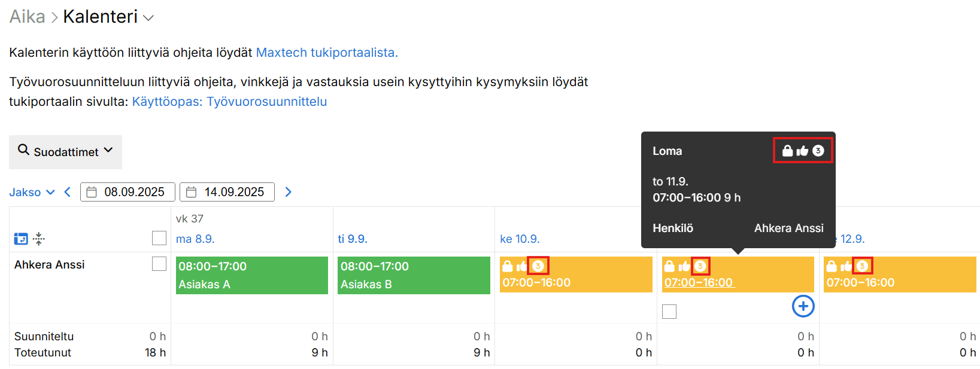Toggle the select-all checkbox in header row
The width and height of the screenshot is (980, 369).
[x=159, y=238]
